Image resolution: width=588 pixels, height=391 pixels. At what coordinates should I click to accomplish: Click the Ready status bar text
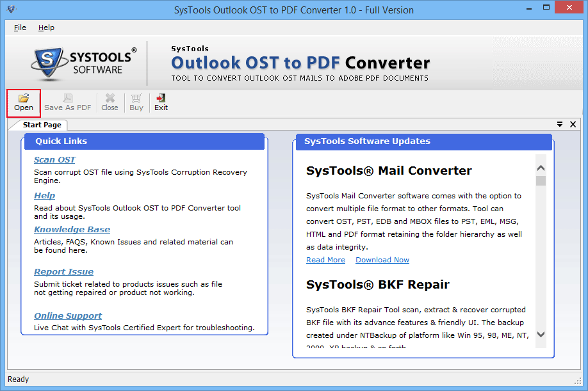point(18,379)
